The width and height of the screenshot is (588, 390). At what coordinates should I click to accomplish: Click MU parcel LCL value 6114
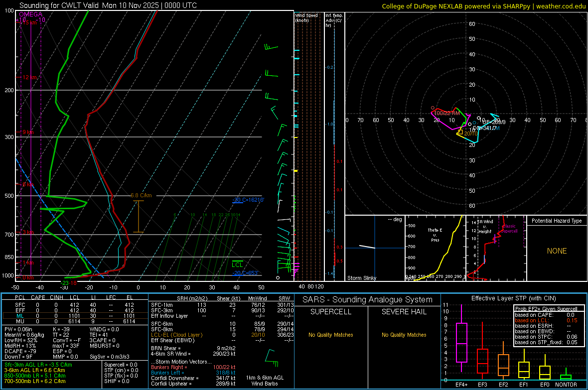point(74,321)
